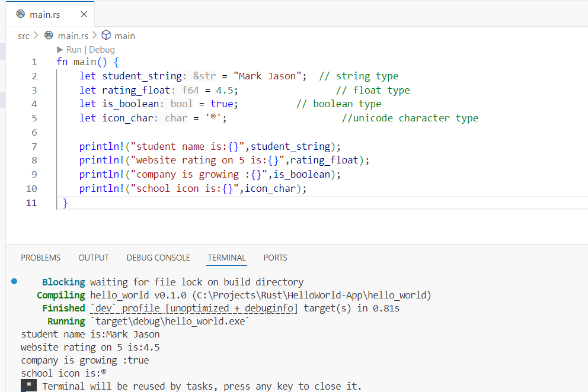Click the f64 type inlay hint
Viewport: 588px width, 392px height.
(x=190, y=91)
